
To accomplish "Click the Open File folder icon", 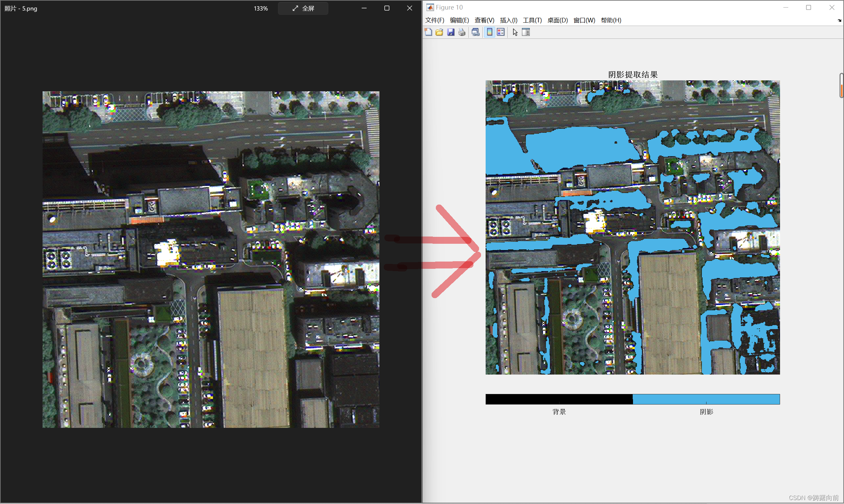I will [x=439, y=32].
